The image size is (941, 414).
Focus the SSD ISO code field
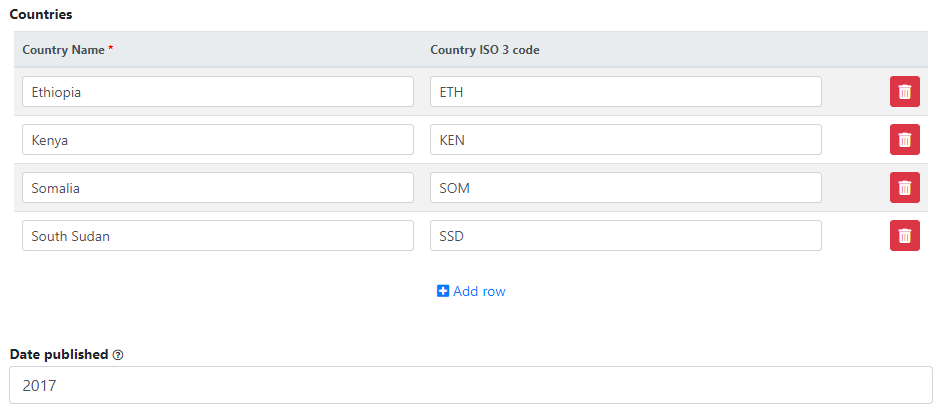click(x=626, y=235)
